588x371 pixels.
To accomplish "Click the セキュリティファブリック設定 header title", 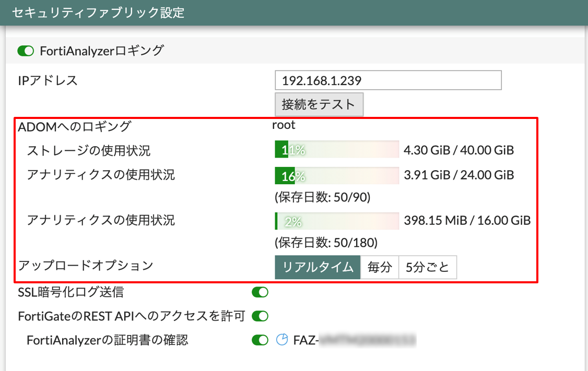I will point(98,13).
